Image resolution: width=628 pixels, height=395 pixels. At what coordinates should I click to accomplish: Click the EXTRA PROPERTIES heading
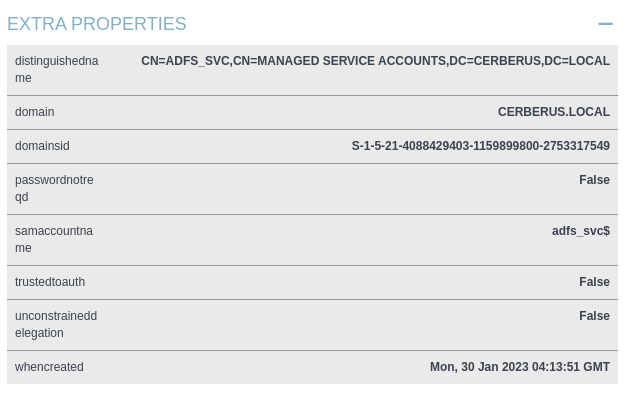tap(97, 24)
